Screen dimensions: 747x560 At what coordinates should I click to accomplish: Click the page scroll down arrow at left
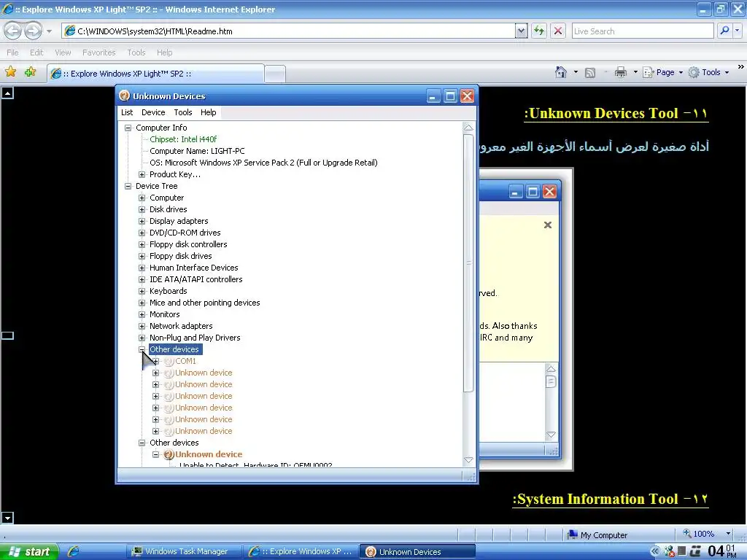click(x=7, y=518)
